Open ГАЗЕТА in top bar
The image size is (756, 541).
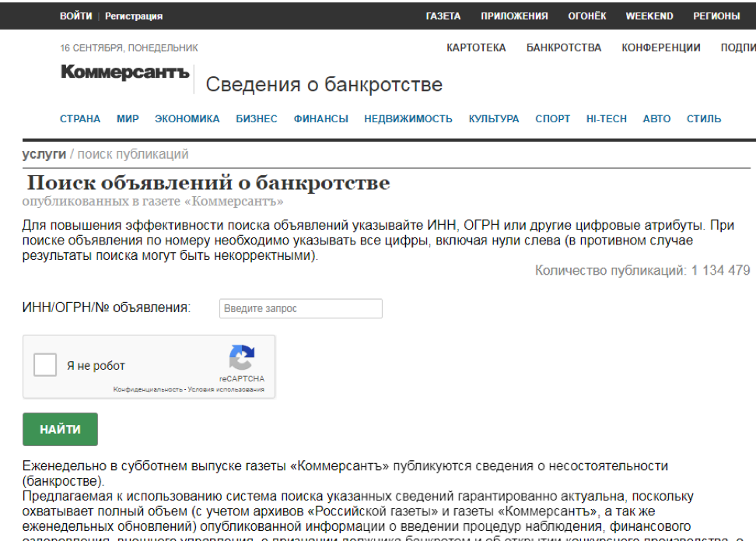pos(443,16)
